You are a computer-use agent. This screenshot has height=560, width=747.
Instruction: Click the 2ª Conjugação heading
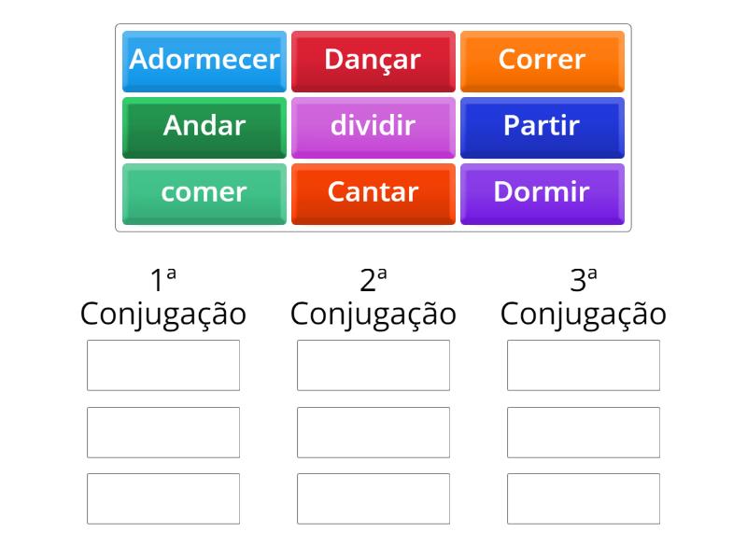click(373, 294)
